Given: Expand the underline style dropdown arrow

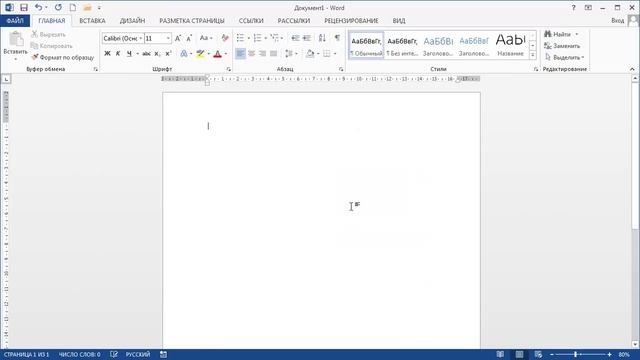Looking at the screenshot, I should pos(138,53).
